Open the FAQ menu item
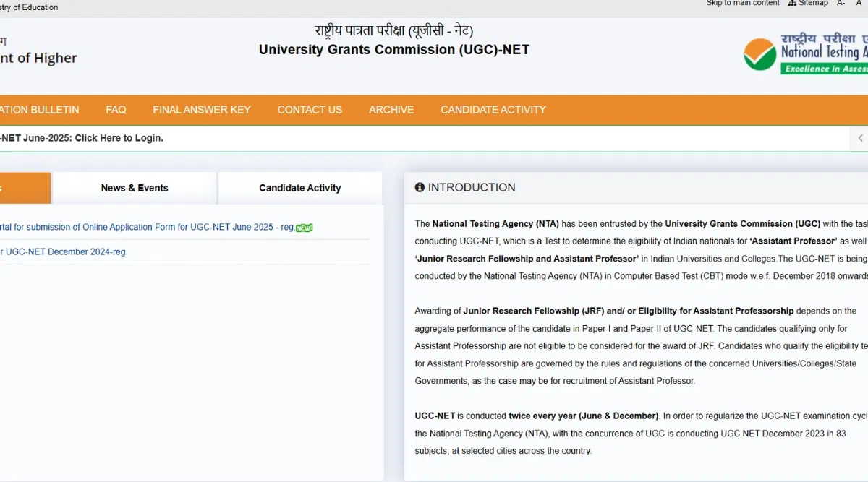The width and height of the screenshot is (868, 482). [x=116, y=110]
